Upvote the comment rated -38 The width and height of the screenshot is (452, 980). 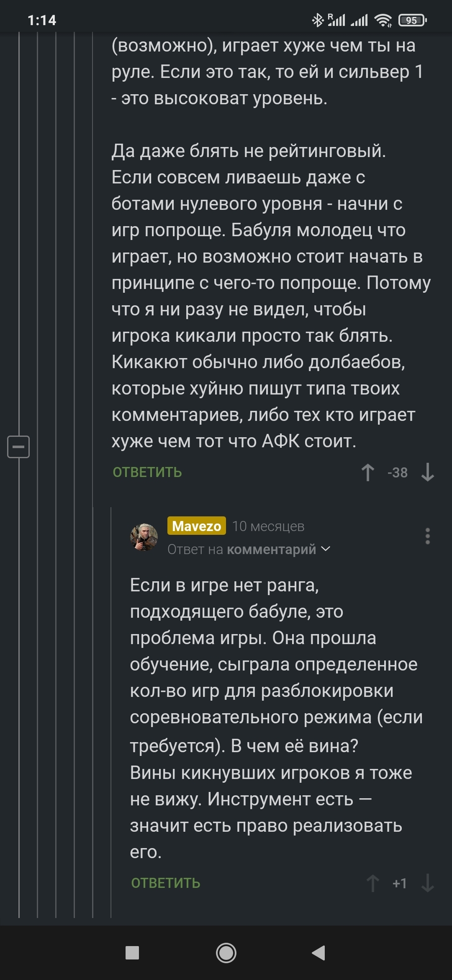[x=368, y=472]
